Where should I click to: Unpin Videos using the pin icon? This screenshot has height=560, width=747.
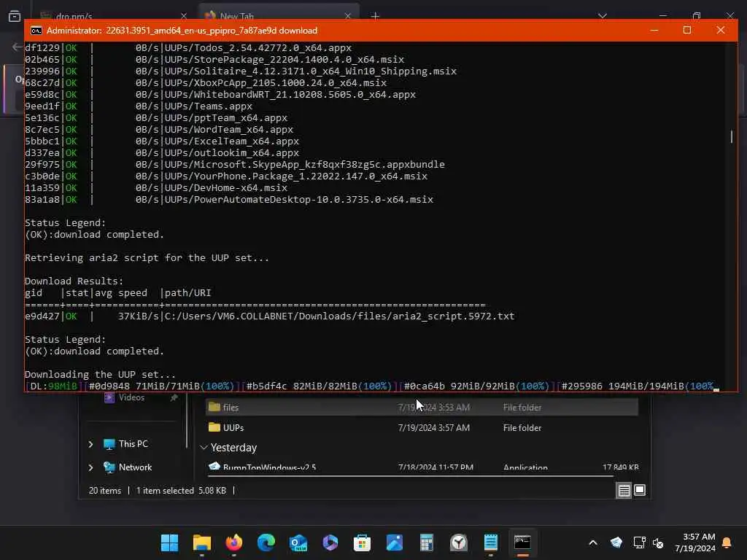(x=174, y=397)
